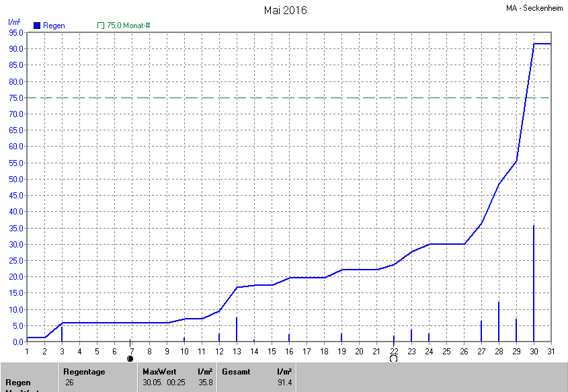Select day 31 on the x-axis

[551, 351]
